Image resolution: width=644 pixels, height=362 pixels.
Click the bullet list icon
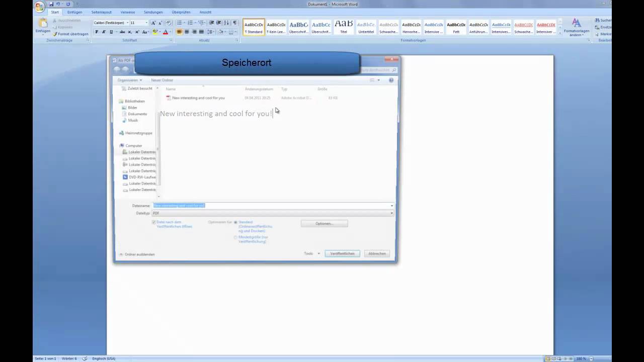[179, 23]
